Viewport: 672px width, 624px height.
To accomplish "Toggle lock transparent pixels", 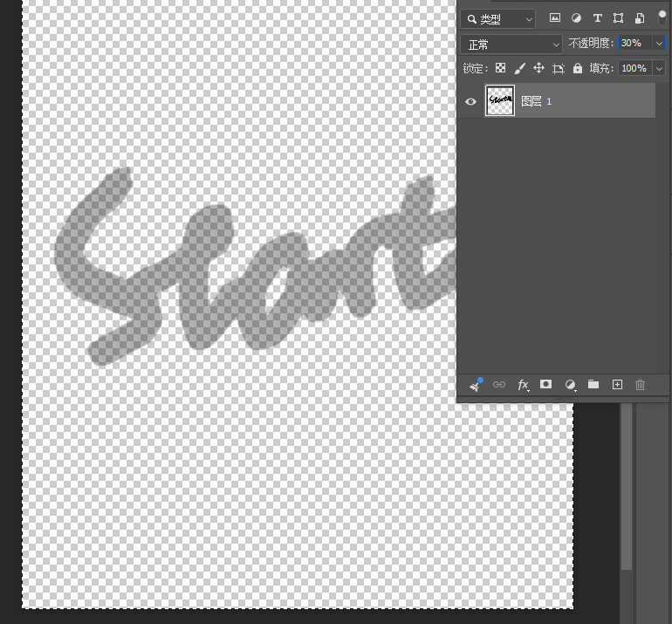I will pos(500,68).
